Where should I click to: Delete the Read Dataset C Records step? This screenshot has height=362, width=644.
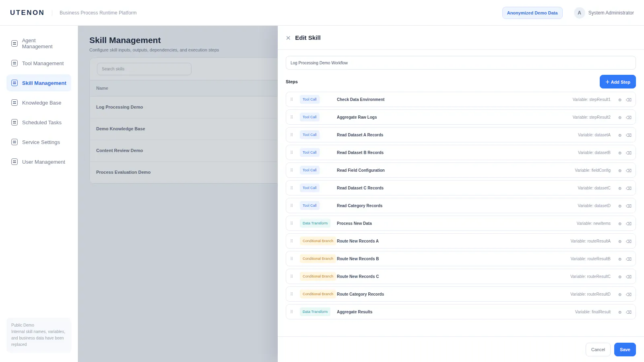pos(629,188)
